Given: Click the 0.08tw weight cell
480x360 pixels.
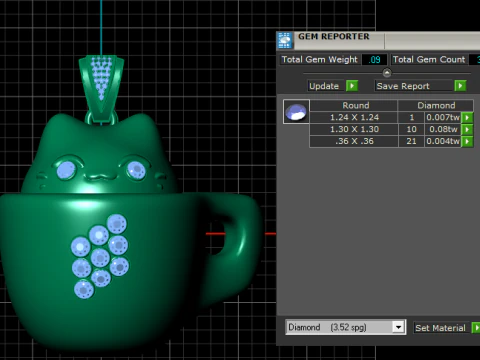Looking at the screenshot, I should coord(443,129).
